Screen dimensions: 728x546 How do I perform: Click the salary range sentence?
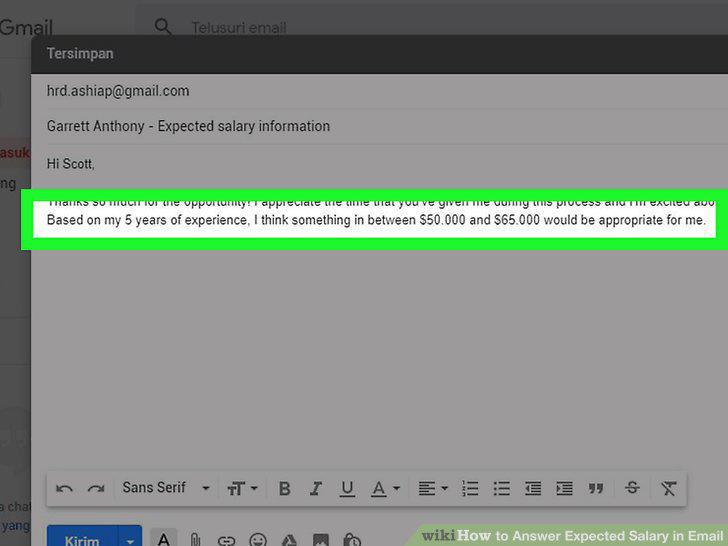(376, 220)
